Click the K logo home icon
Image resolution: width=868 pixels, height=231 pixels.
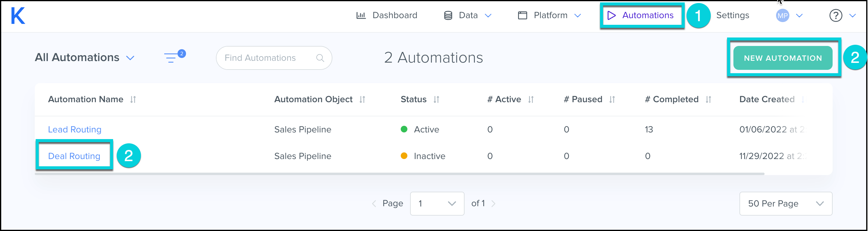(18, 15)
